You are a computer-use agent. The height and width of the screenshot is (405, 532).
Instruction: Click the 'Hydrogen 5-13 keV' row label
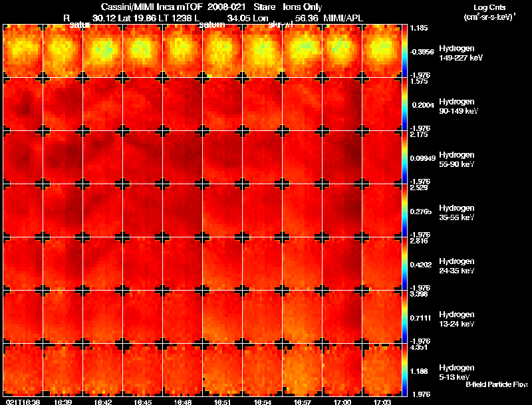click(457, 372)
